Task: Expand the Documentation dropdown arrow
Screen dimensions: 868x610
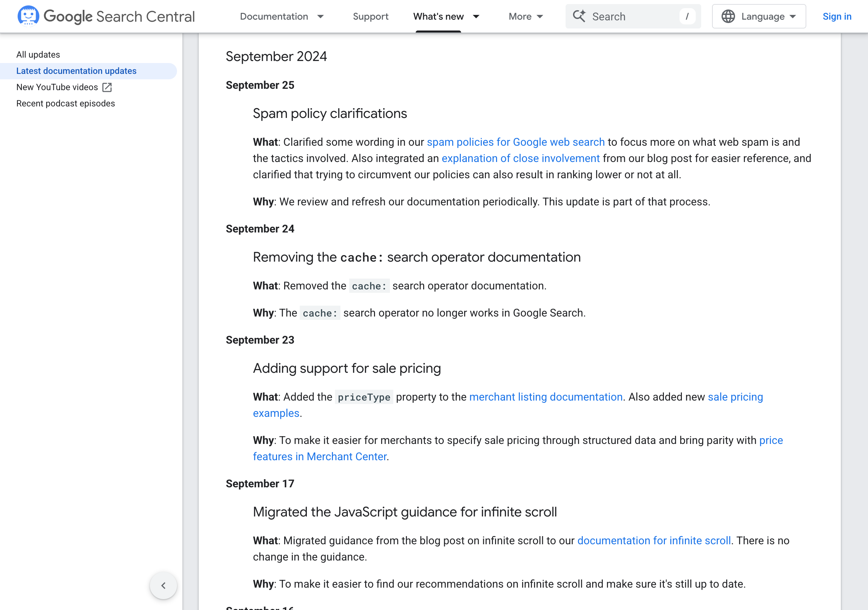Action: pos(321,16)
